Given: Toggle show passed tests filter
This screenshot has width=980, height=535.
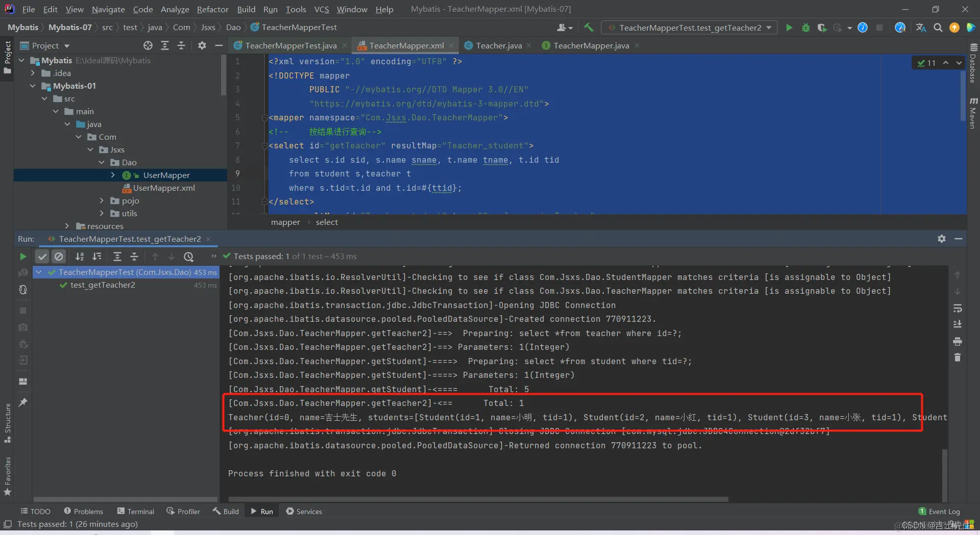Looking at the screenshot, I should tap(42, 257).
